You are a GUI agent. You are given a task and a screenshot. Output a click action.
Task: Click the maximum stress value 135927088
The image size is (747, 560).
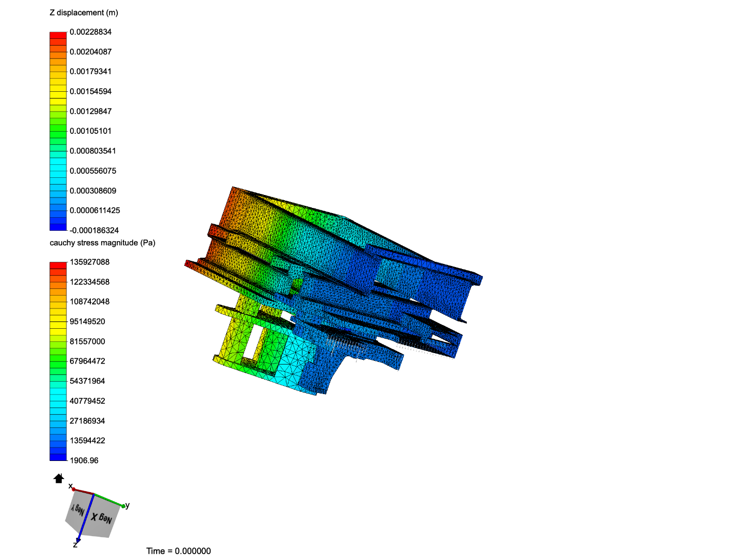[90, 262]
